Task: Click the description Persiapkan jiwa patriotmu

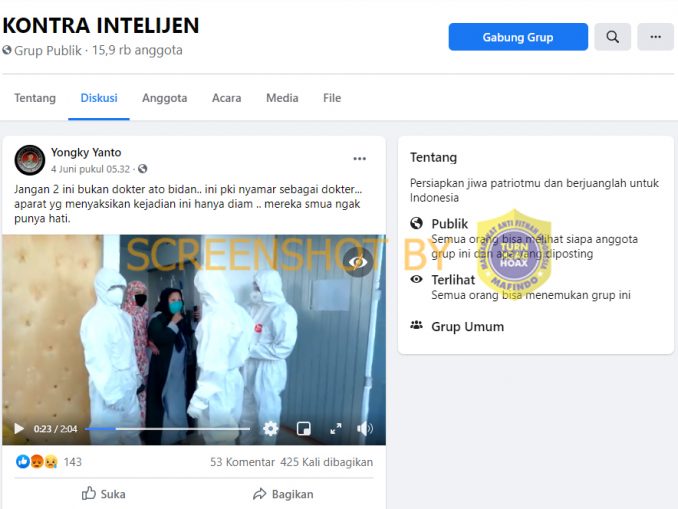Action: pyautogui.click(x=534, y=190)
